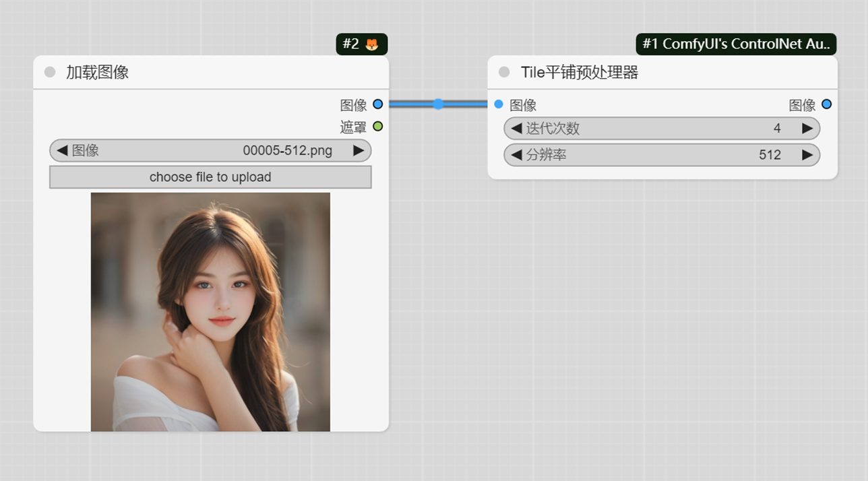Click the #1 ComfyUI's ControlNet badge
The image size is (868, 481).
point(736,44)
